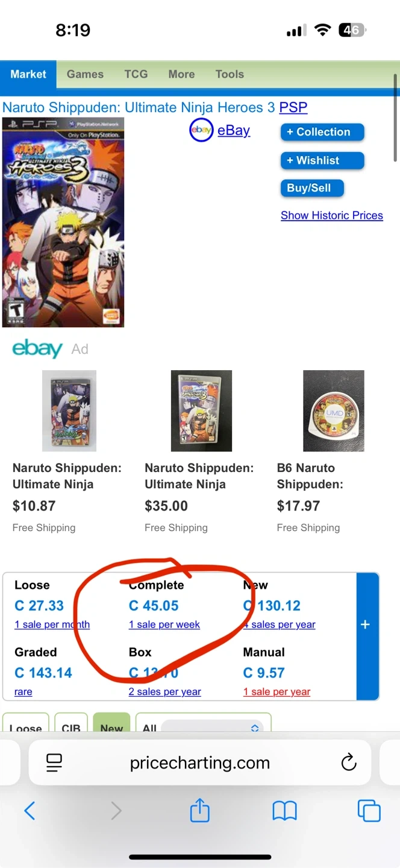Tap the pricecharting.com address field
The height and width of the screenshot is (868, 400).
199,763
